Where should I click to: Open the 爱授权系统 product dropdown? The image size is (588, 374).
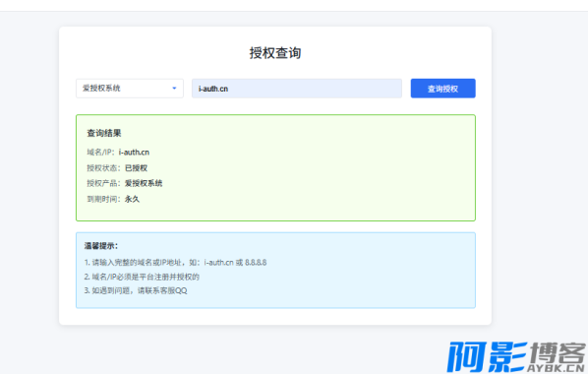[130, 89]
